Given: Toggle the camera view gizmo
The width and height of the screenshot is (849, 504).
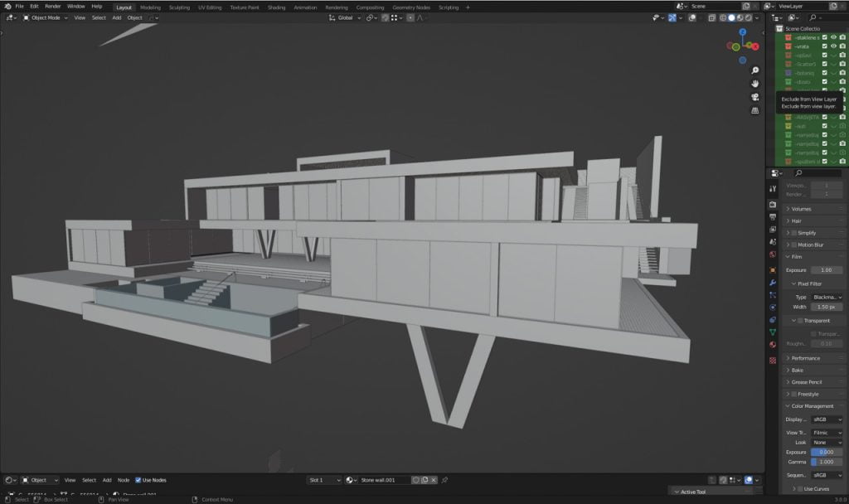Looking at the screenshot, I should click(x=755, y=97).
